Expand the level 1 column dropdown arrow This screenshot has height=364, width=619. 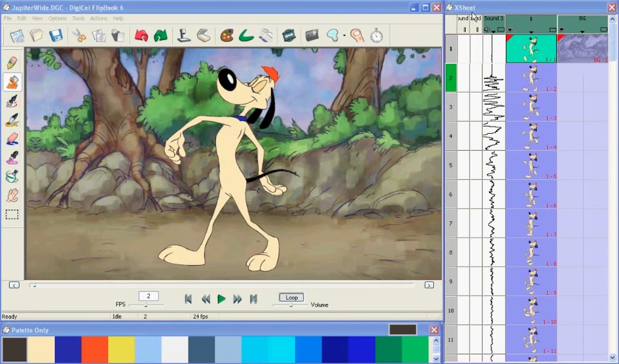[531, 30]
